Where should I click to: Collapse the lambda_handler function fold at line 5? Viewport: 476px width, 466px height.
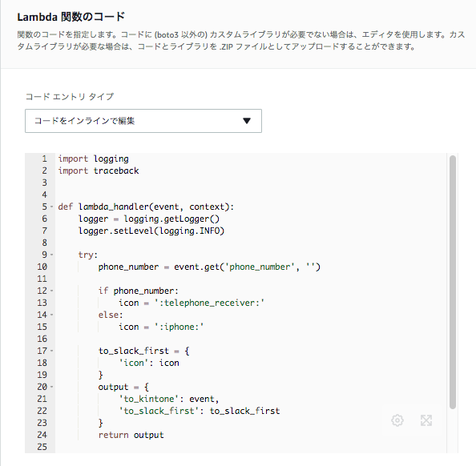pos(51,207)
